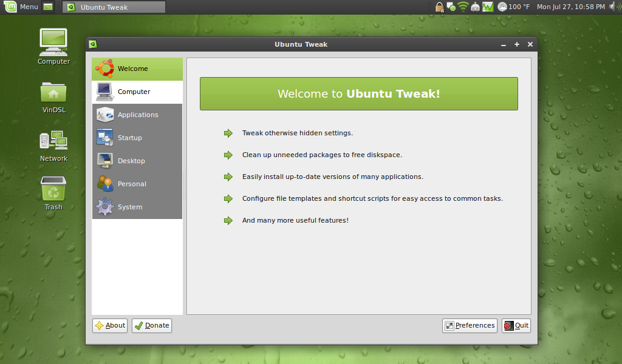The height and width of the screenshot is (364, 622).
Task: Select the VinDSL home folder icon
Action: pos(53,97)
